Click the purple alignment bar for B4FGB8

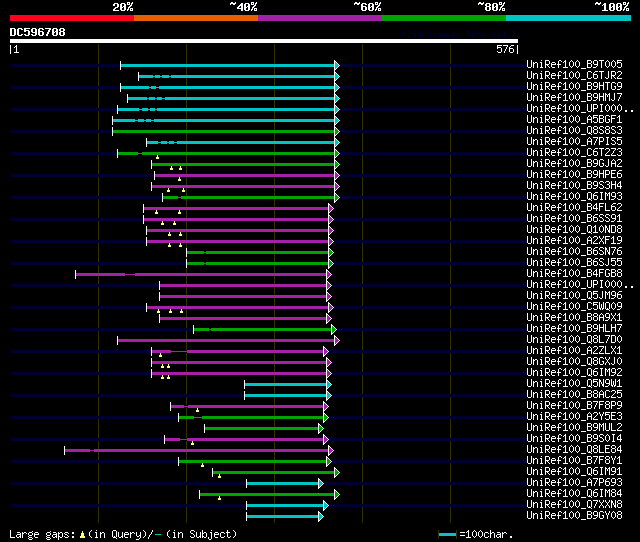(x=203, y=275)
